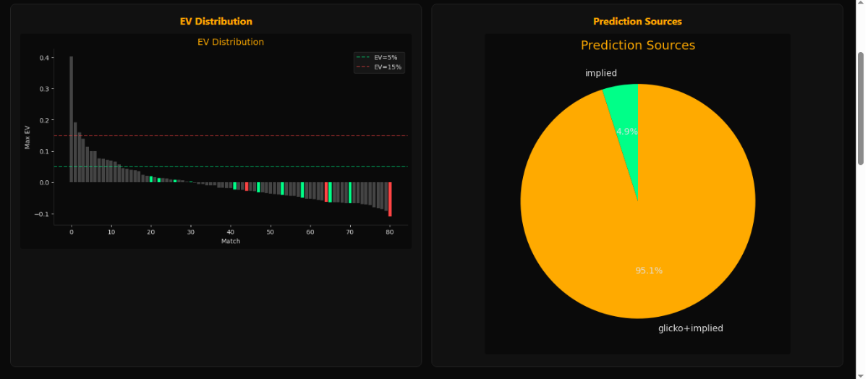Click the 0.4 tick on y-axis

[x=45, y=58]
